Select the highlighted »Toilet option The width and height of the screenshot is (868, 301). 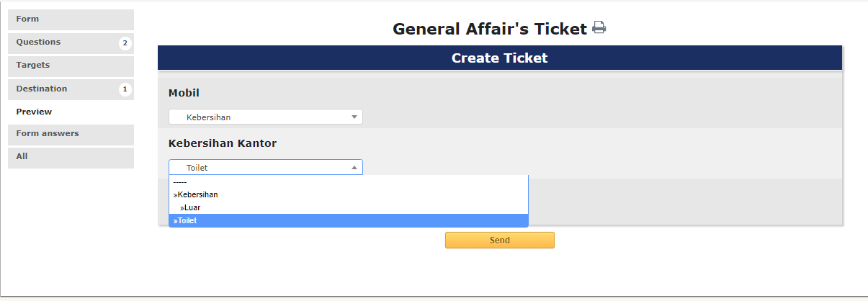[x=349, y=220]
